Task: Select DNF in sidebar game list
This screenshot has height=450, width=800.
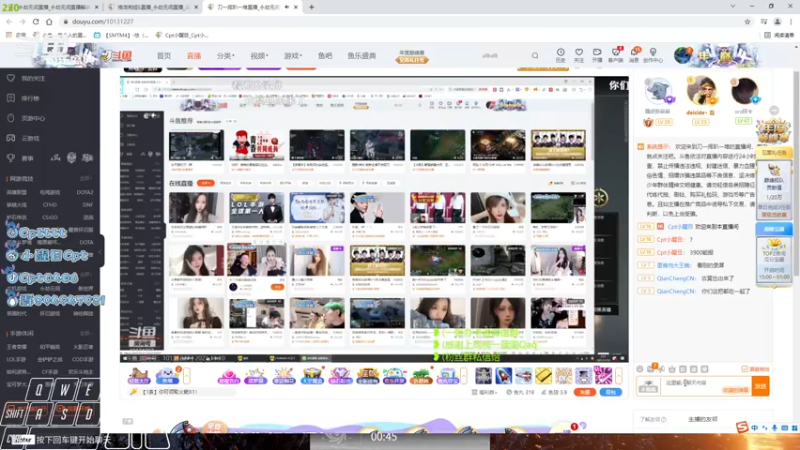Action: (x=87, y=205)
